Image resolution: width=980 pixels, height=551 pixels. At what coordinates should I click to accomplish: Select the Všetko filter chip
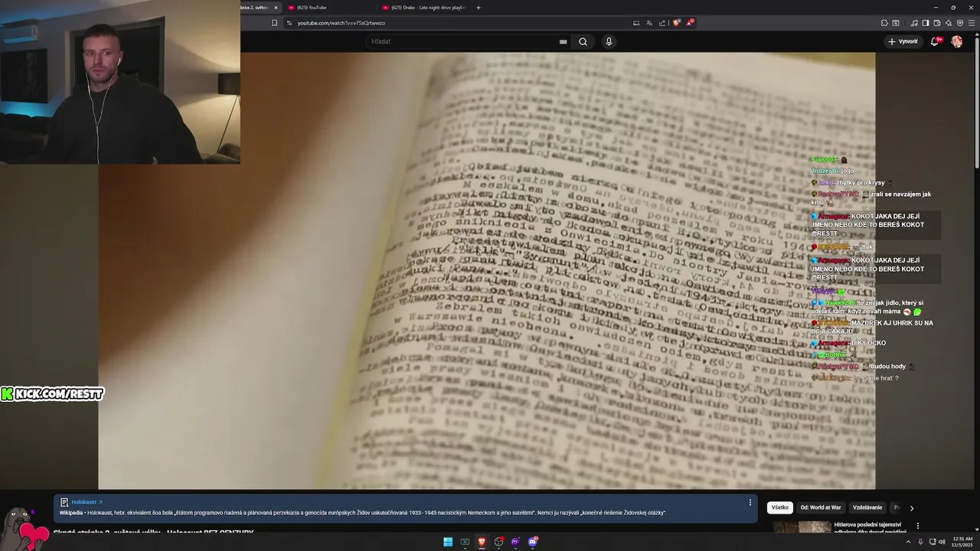pos(780,507)
